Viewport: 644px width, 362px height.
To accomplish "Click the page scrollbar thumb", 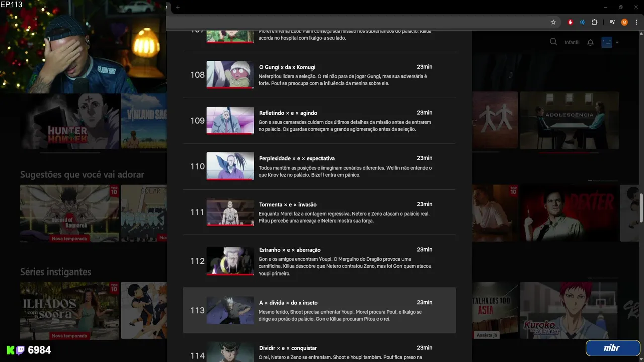I will [x=641, y=207].
